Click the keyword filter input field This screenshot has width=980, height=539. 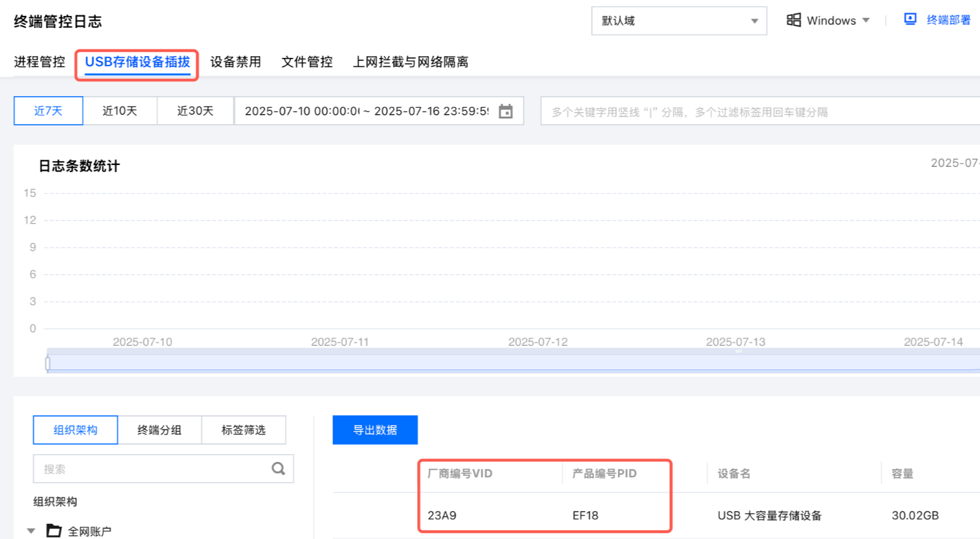pyautogui.click(x=758, y=111)
